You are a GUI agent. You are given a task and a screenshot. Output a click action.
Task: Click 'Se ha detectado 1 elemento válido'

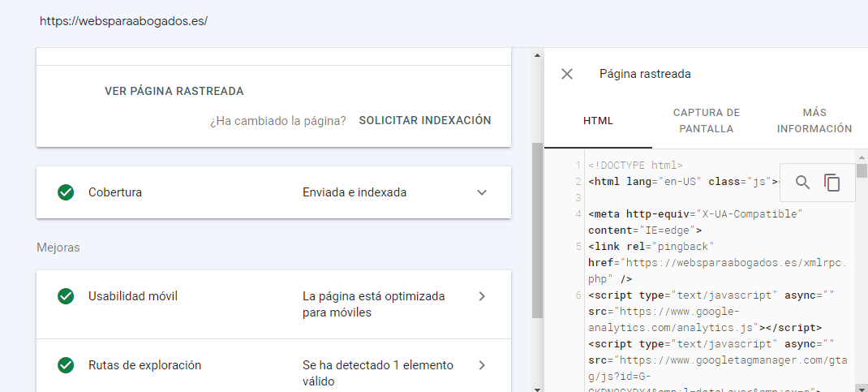tap(378, 373)
